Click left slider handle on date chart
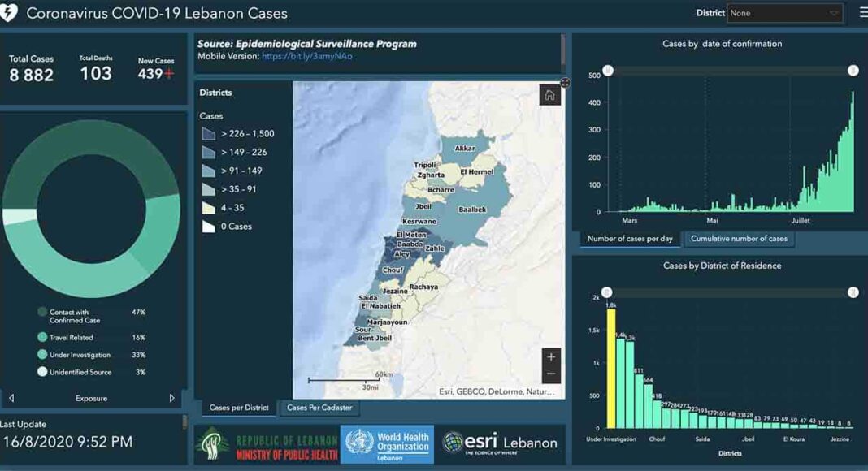Viewport: 868px width, 471px height. (607, 71)
